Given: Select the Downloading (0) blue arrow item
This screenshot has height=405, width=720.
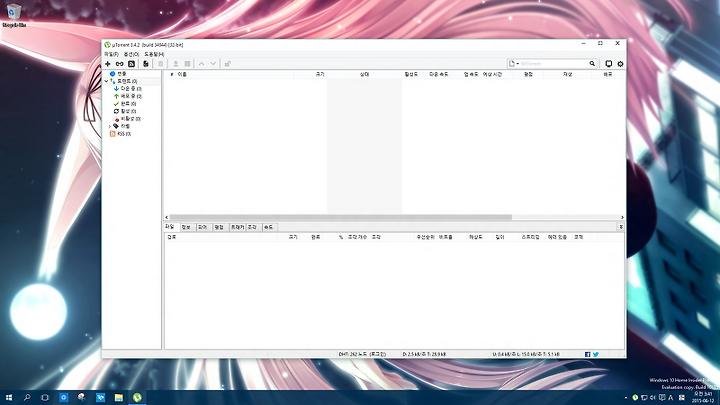Looking at the screenshot, I should coord(128,89).
